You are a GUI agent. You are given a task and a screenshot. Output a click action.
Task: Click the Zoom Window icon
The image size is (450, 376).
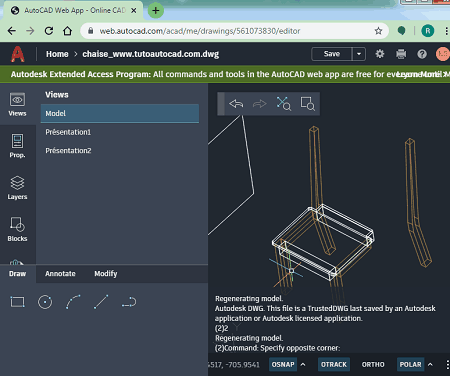coord(307,104)
